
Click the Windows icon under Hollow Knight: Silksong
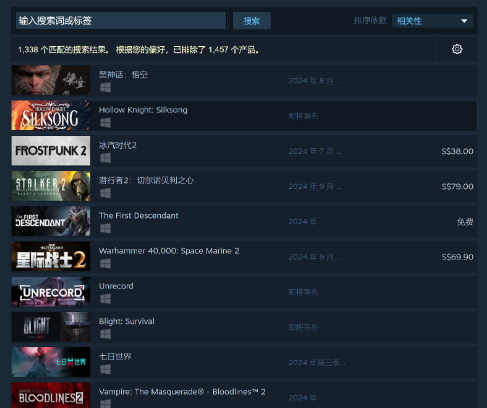pos(105,123)
